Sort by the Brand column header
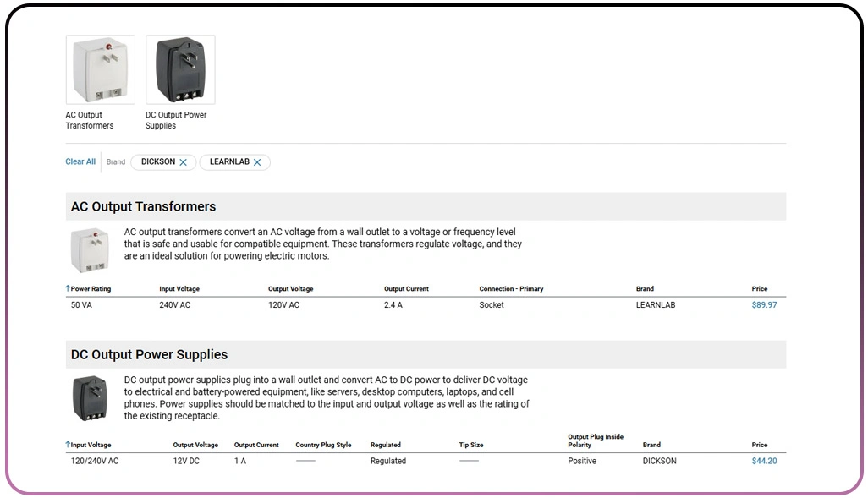 coord(645,288)
